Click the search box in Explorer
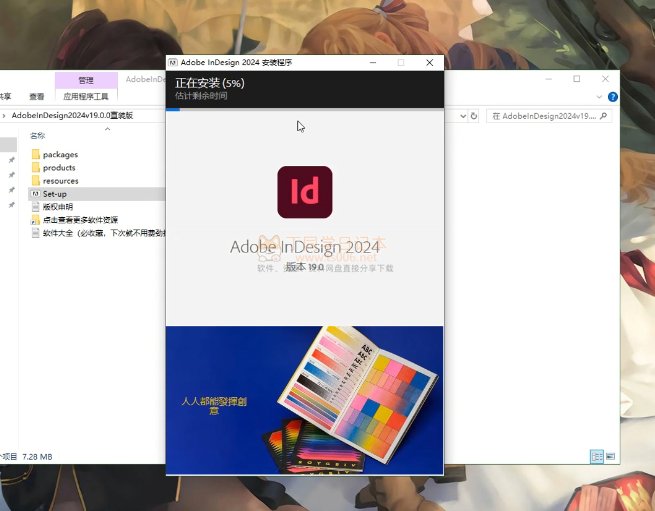The height and width of the screenshot is (511, 655). (x=545, y=116)
